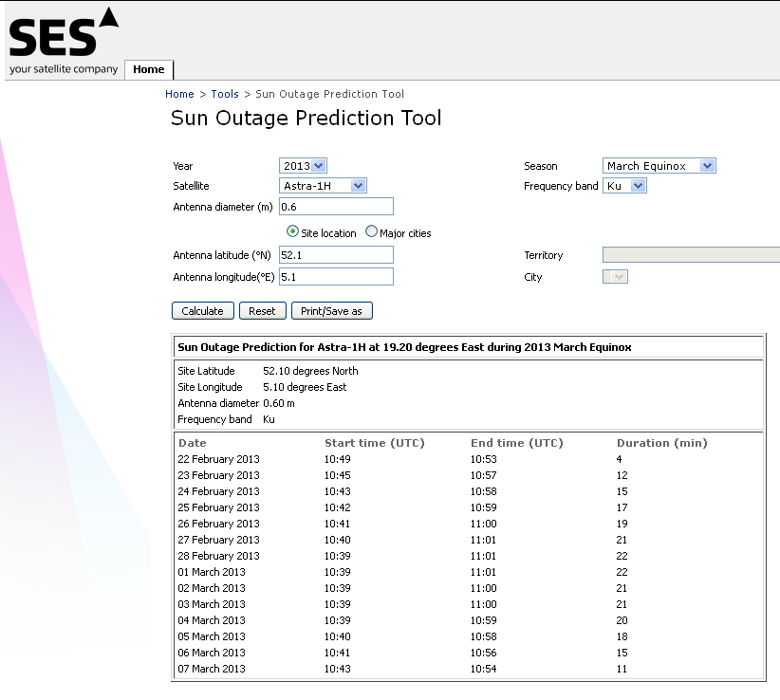Click the '5.10 degrees East' site longitude value
The height and width of the screenshot is (700, 780).
(x=305, y=387)
